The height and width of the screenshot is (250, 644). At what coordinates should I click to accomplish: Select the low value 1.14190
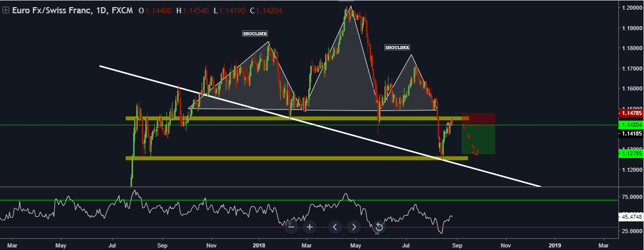click(x=233, y=10)
